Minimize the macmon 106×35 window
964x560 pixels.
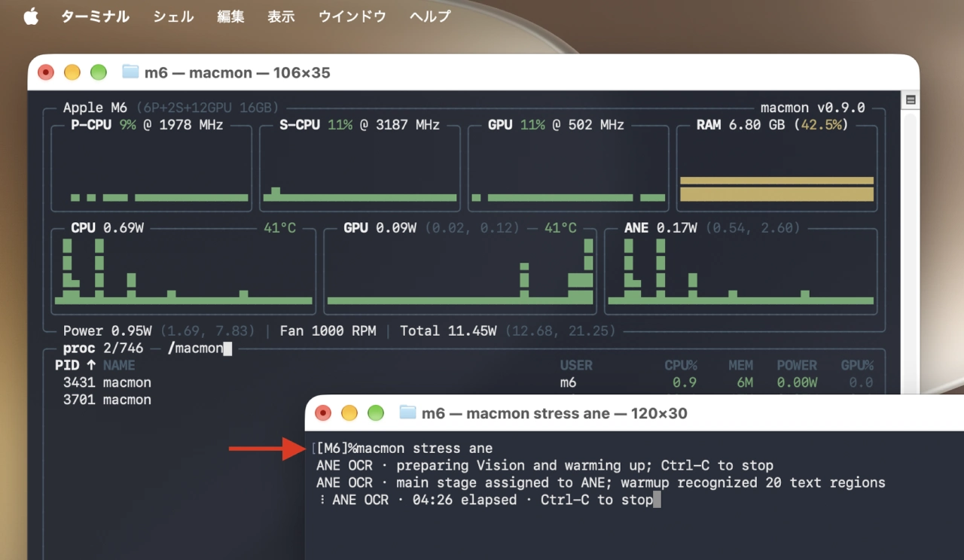pos(72,72)
